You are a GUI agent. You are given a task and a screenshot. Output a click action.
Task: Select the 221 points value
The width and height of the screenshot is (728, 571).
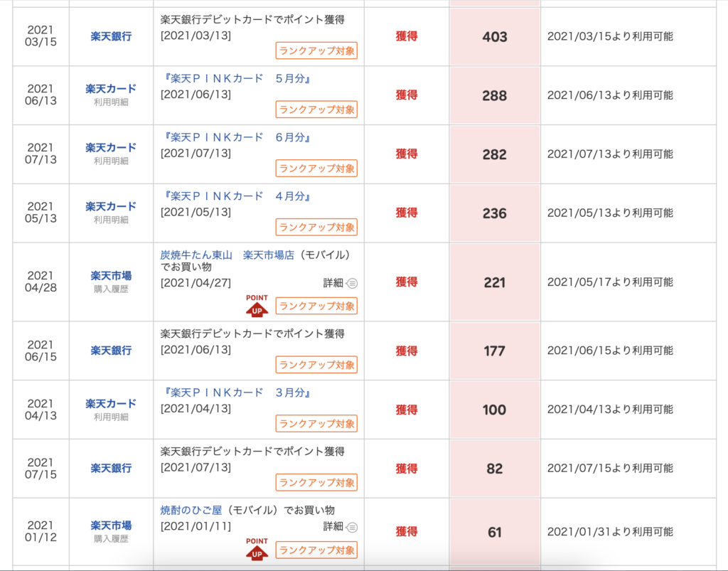(495, 282)
